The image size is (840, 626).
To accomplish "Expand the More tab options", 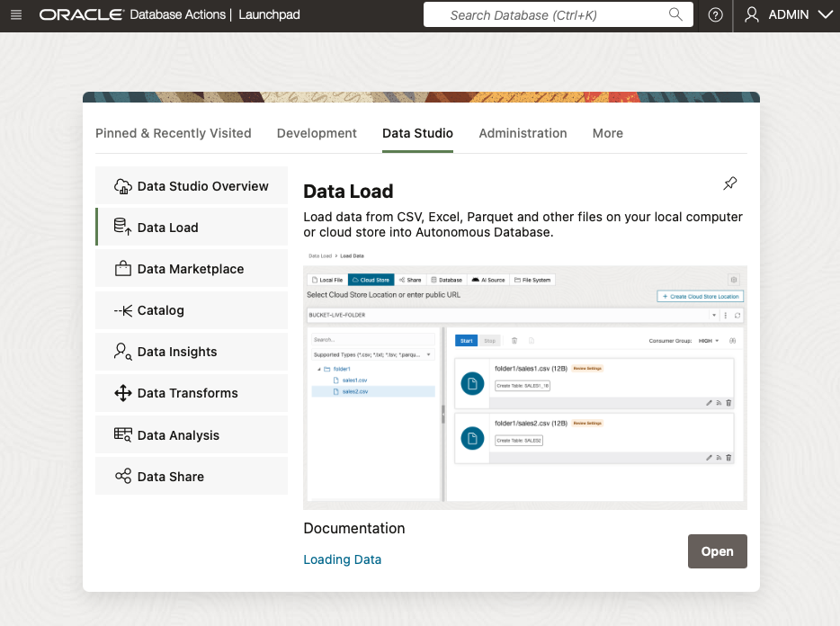I will pos(607,133).
